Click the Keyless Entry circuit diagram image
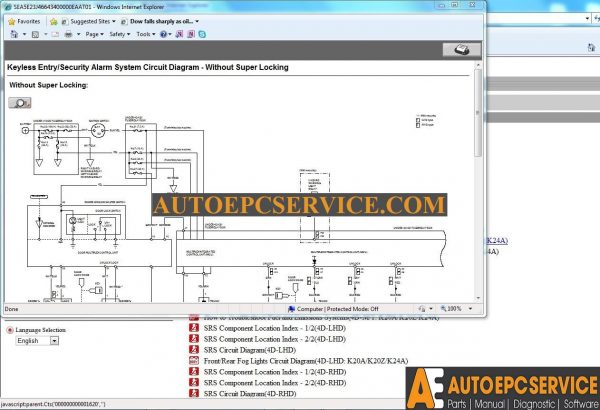This screenshot has width=600, height=410. [233, 207]
